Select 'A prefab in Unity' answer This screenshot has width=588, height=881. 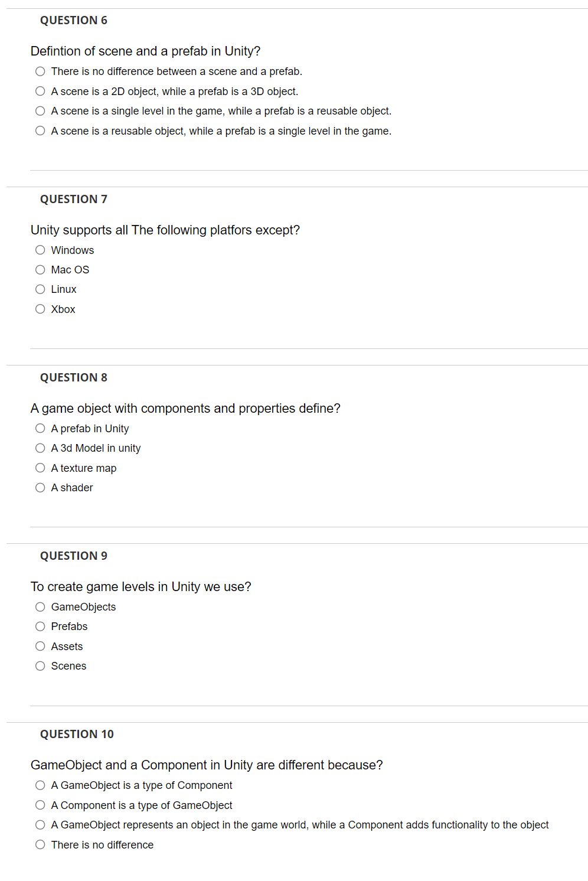tap(40, 428)
